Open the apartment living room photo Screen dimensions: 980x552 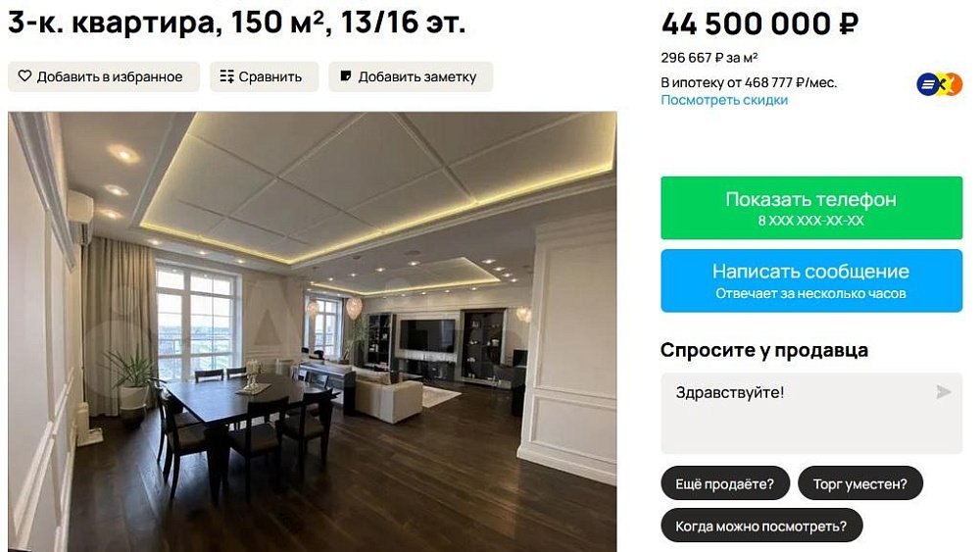(x=312, y=331)
